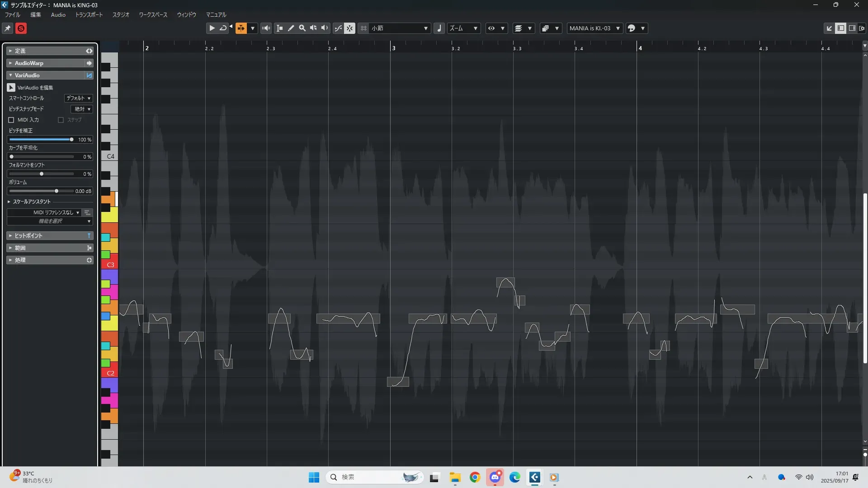Click the audition play button in toolbar
868x488 pixels.
click(x=212, y=28)
